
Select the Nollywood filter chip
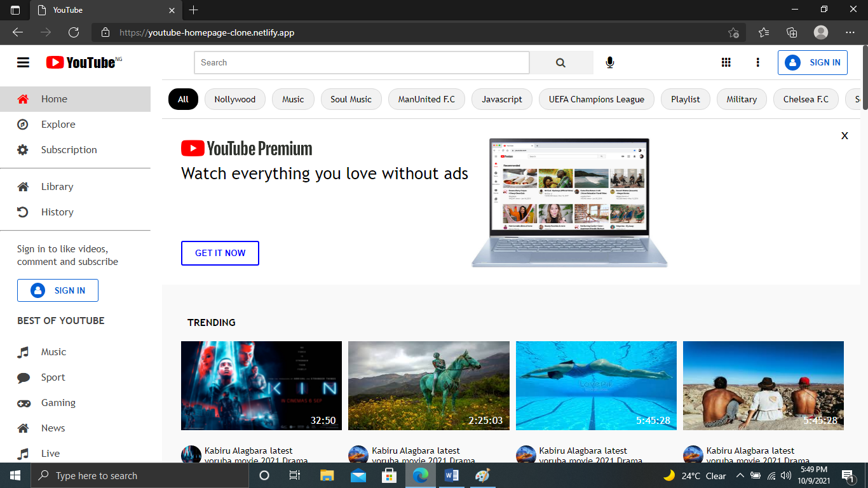coord(234,99)
